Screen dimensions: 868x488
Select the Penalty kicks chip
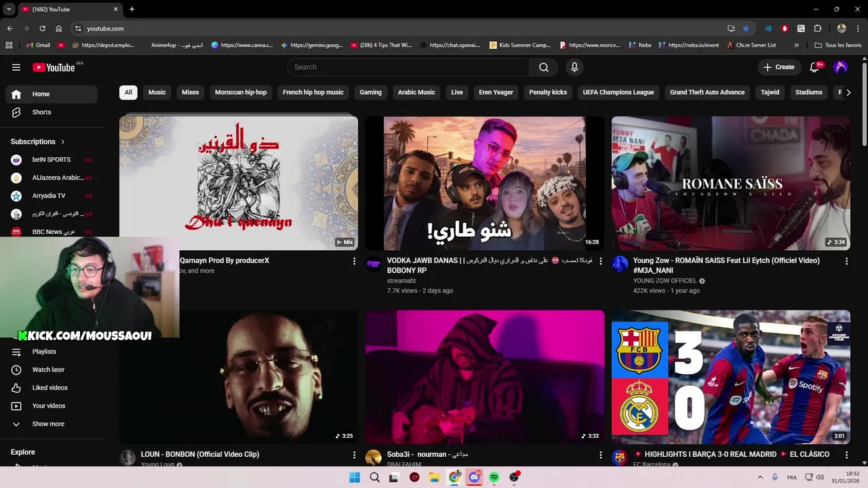pos(548,92)
